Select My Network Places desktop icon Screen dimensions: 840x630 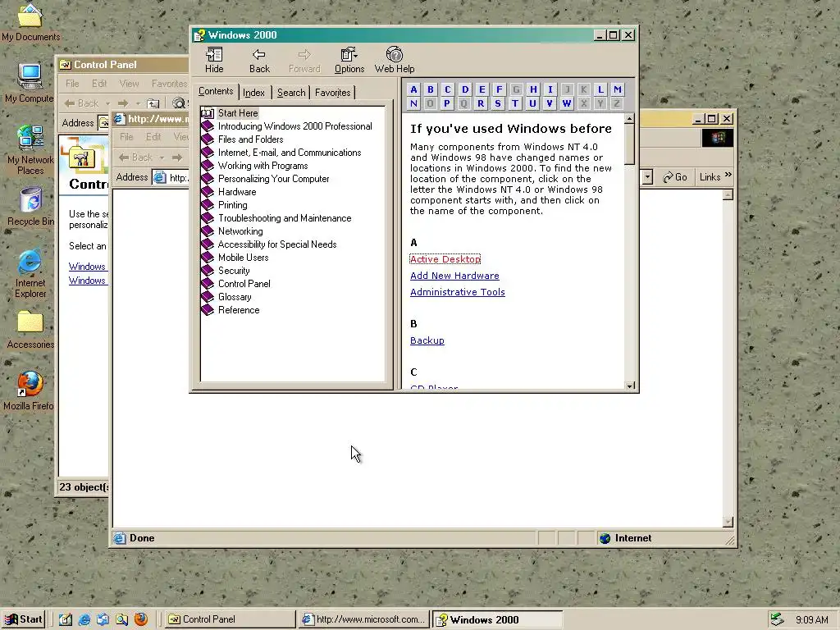point(30,150)
